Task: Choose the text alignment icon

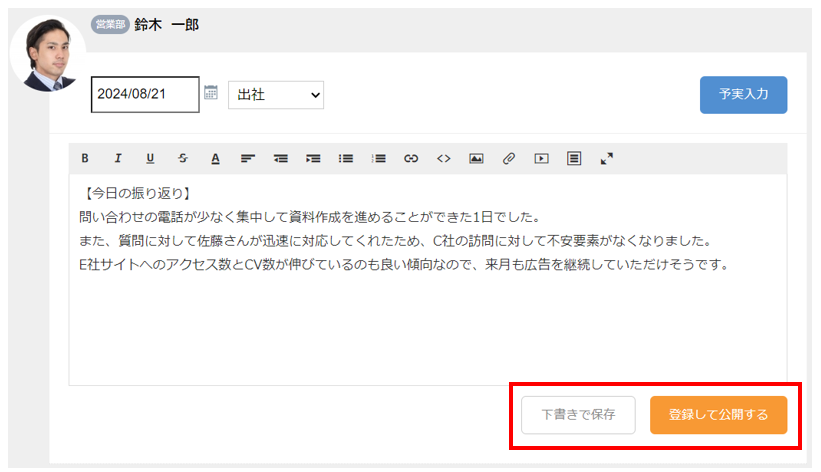Action: click(x=248, y=158)
